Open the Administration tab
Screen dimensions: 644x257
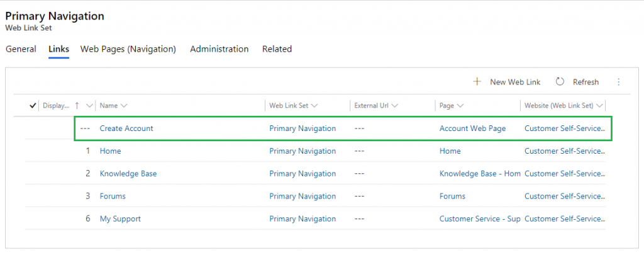click(219, 49)
